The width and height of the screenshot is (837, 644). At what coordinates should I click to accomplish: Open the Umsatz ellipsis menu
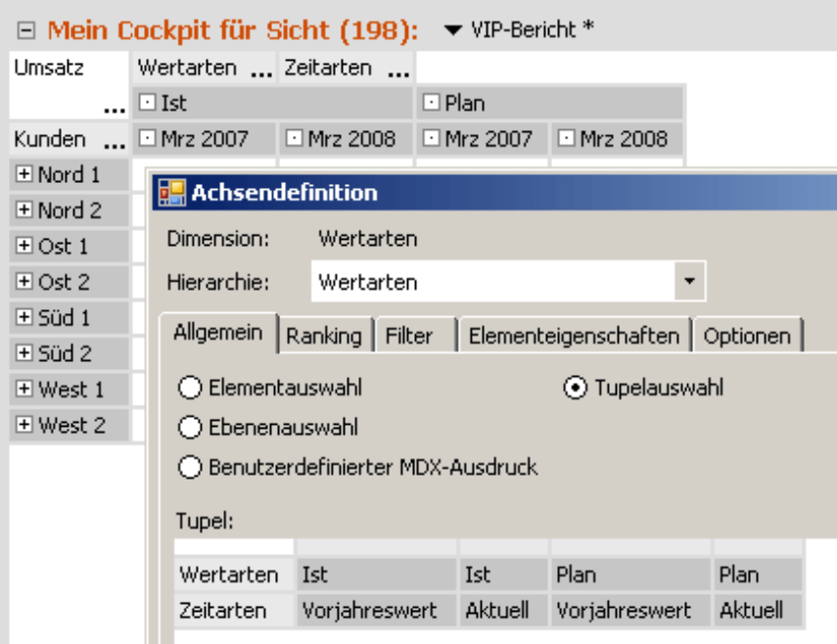tap(114, 108)
